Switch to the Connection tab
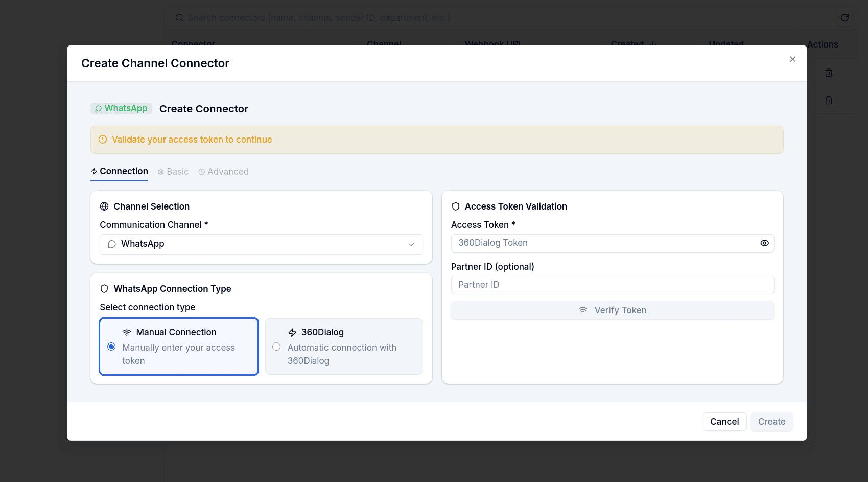 pyautogui.click(x=119, y=172)
